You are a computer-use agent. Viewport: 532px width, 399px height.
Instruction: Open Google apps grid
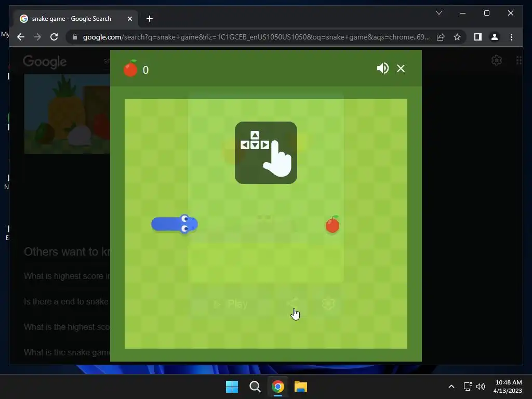pos(518,60)
